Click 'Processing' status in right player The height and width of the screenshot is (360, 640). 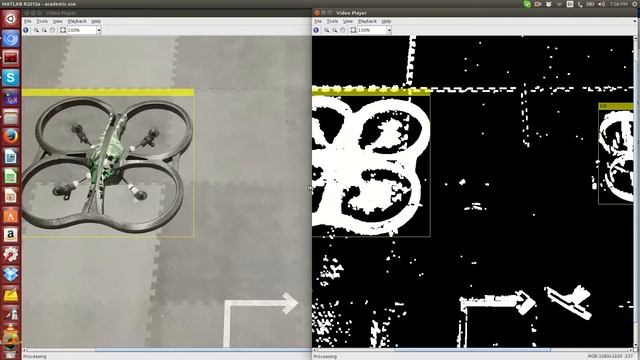[325, 356]
